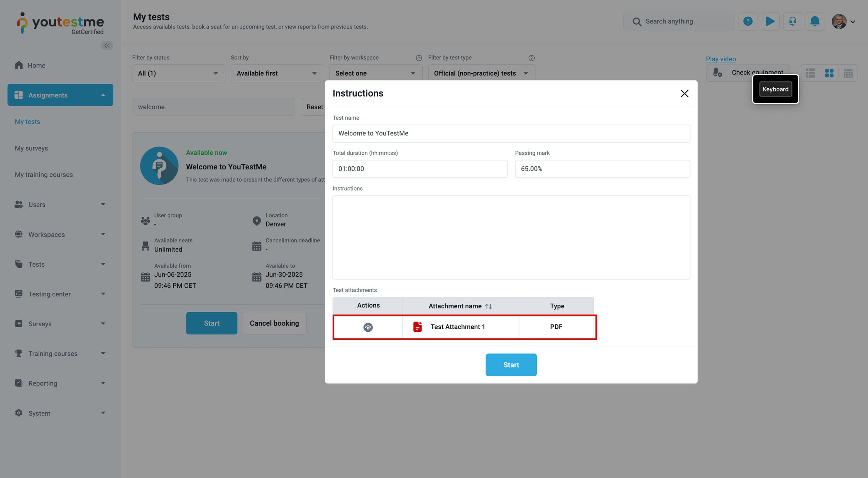
Task: Click the Total duration field
Action: (x=420, y=169)
